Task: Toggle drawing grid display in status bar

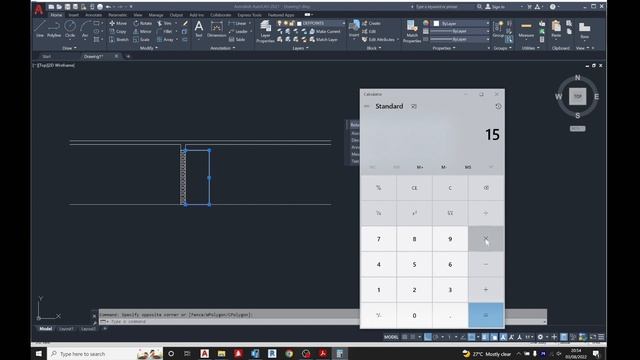Action: click(x=405, y=337)
